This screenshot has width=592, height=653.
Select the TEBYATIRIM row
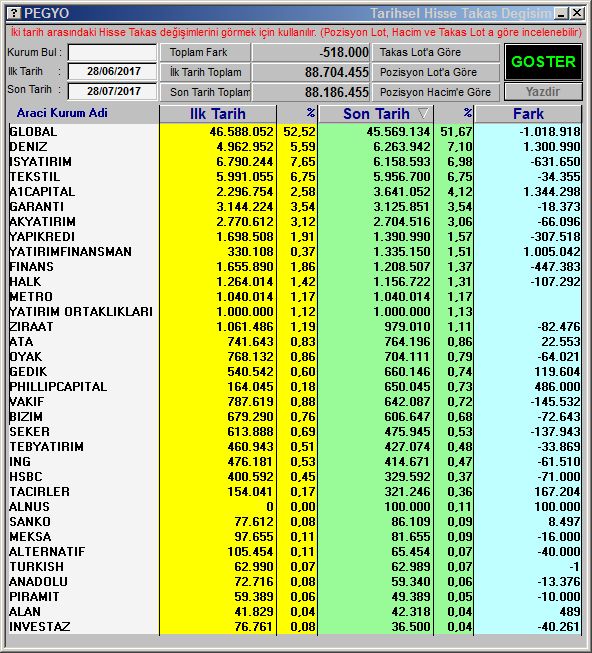pyautogui.click(x=295, y=446)
